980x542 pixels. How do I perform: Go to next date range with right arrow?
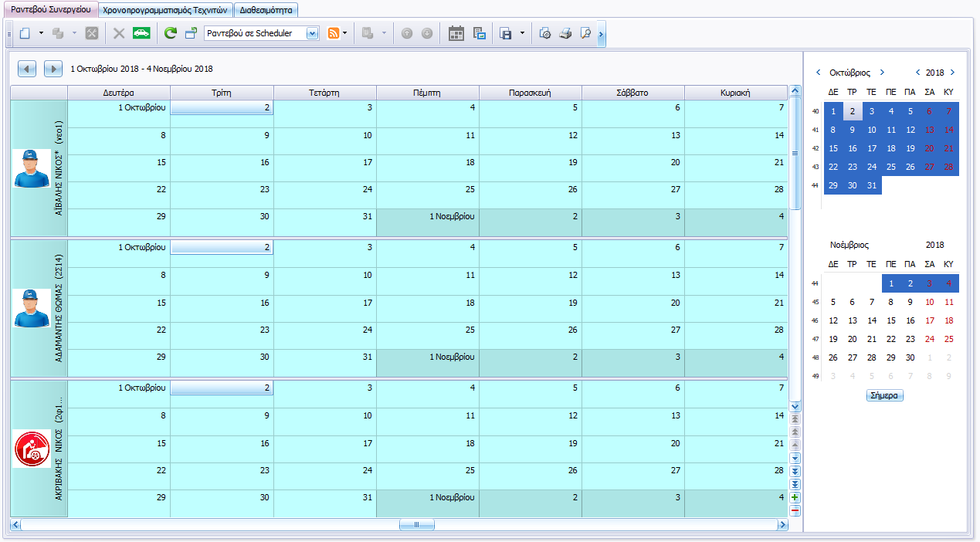pos(53,69)
